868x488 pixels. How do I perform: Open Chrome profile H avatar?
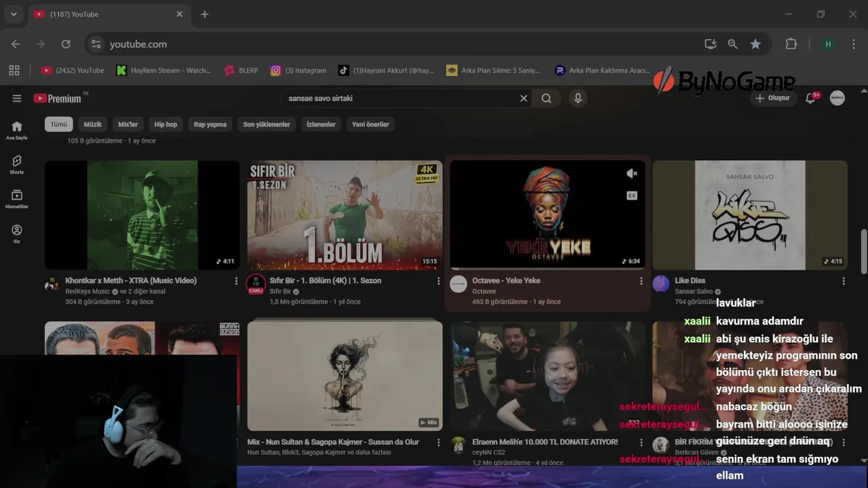(828, 44)
